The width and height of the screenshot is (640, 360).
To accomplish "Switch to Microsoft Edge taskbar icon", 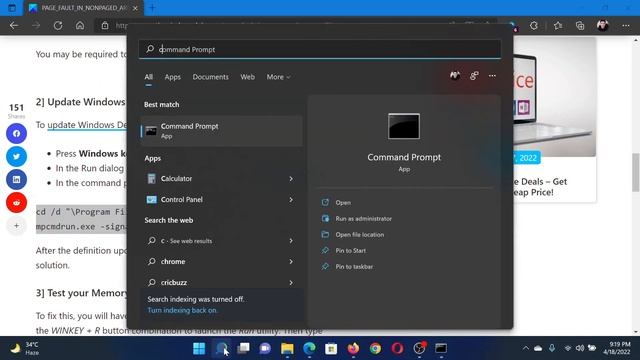I will pos(309,348).
